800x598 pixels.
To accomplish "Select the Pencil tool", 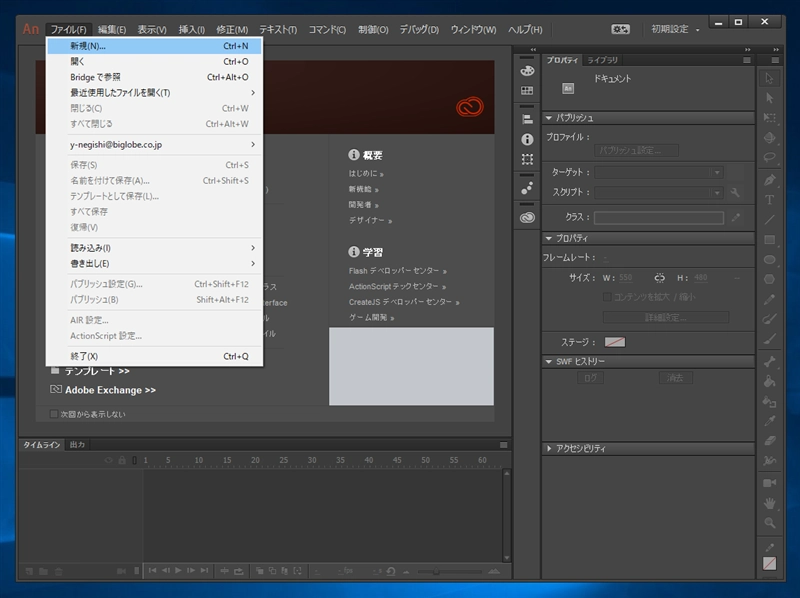I will 769,299.
